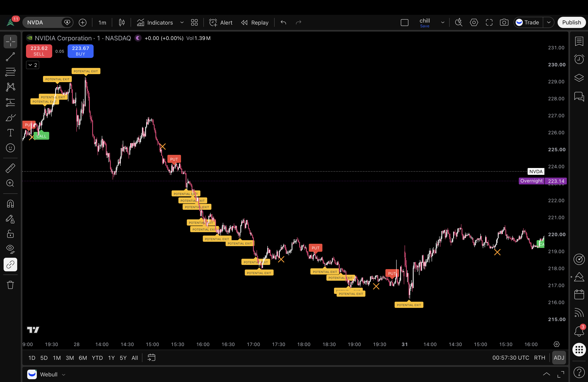This screenshot has height=382, width=588.
Task: Enter fullscreen mode
Action: tap(489, 22)
